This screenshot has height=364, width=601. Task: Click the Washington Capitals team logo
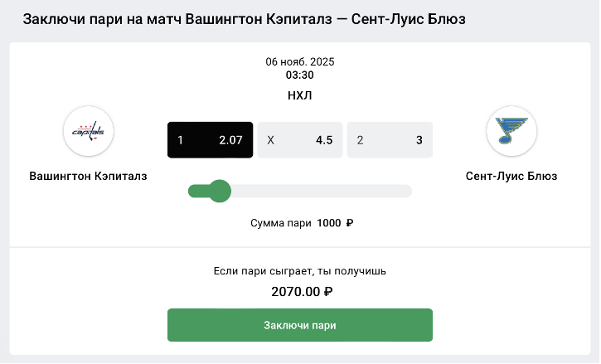click(x=89, y=131)
